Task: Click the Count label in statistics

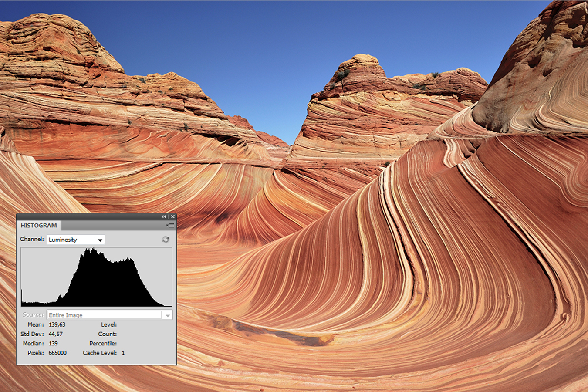Action: (107, 334)
